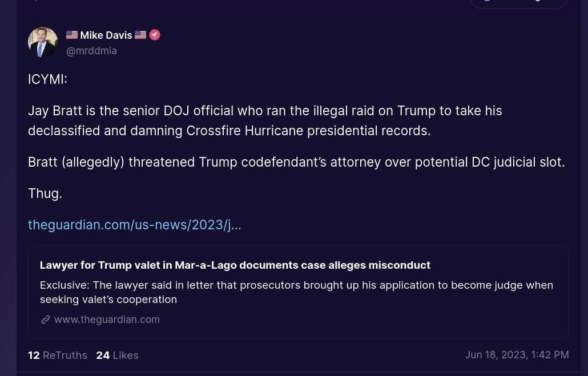Click the cropped pill button above the post
588x376 pixels.
click(x=518, y=3)
